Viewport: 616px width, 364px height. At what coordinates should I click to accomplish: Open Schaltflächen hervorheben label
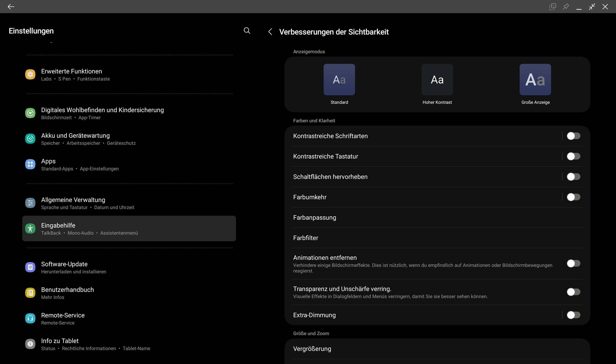[x=330, y=177]
